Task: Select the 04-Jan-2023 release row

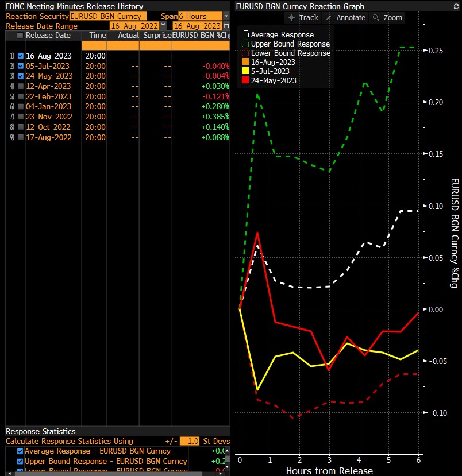Action: [x=48, y=106]
